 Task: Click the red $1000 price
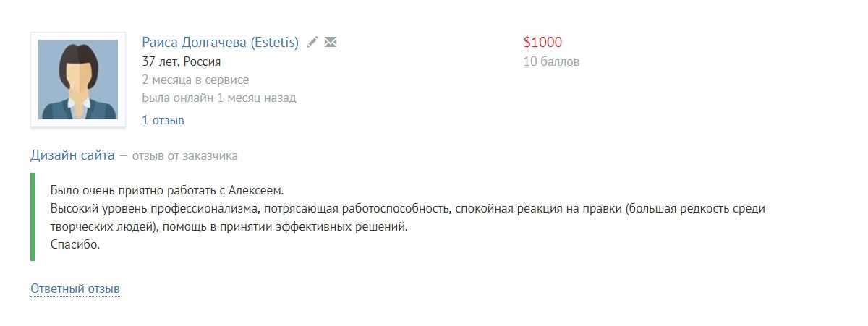[x=542, y=43]
